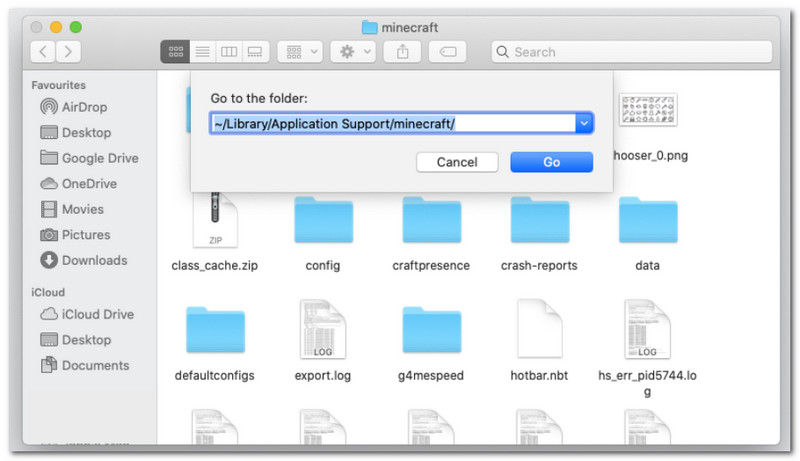Switch to icon view

tap(176, 52)
